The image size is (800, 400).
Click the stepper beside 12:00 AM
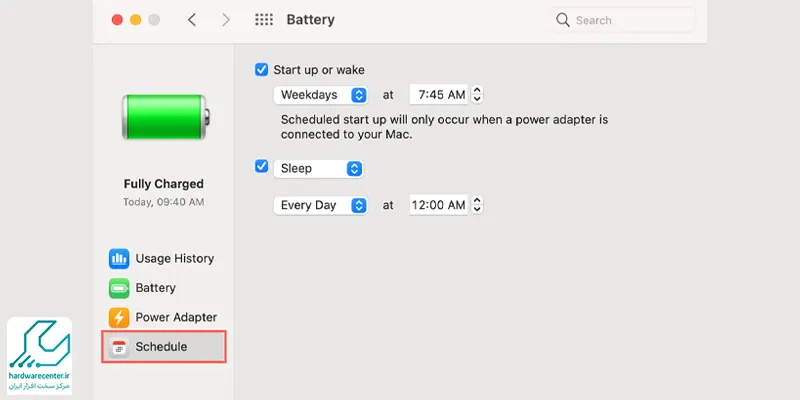click(x=477, y=206)
